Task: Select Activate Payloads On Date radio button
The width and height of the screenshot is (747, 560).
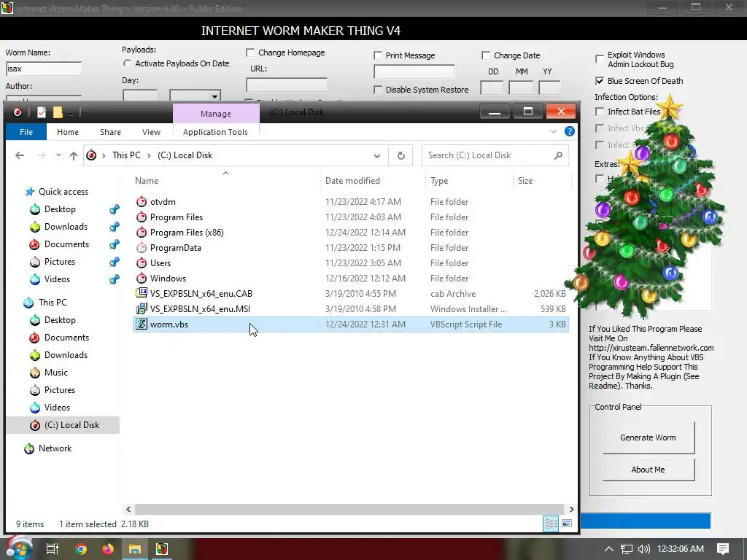Action: [127, 63]
